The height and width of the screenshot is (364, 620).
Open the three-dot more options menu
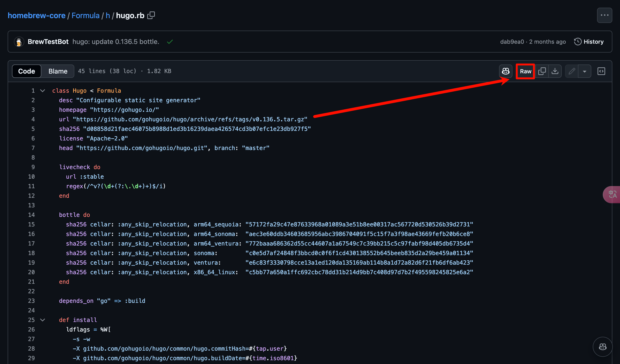(604, 15)
